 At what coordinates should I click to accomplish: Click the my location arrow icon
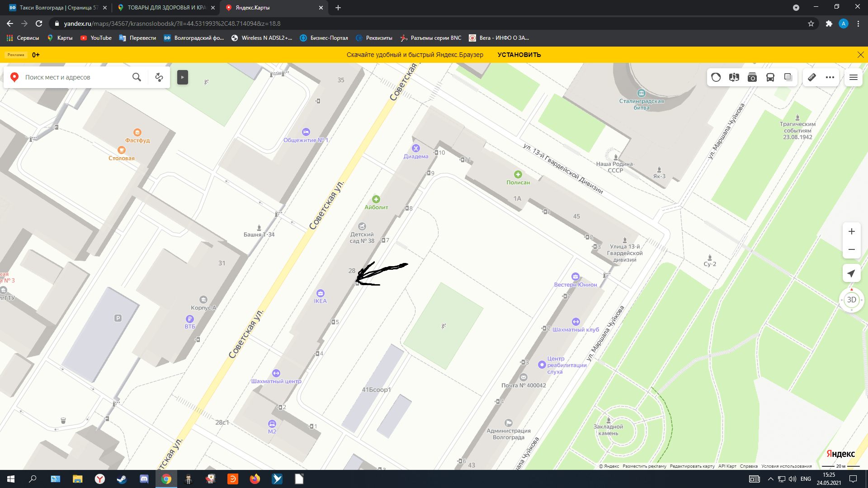(852, 273)
